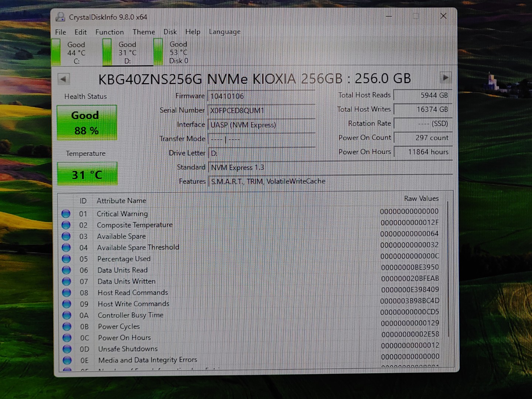Open the Help menu
The height and width of the screenshot is (399, 532).
point(192,32)
